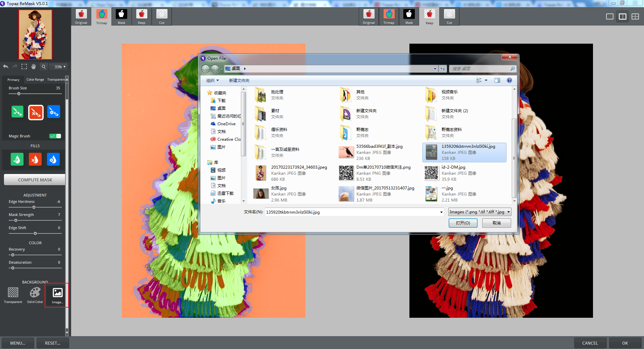Switch to single view layout
This screenshot has height=349, width=644.
point(610,16)
